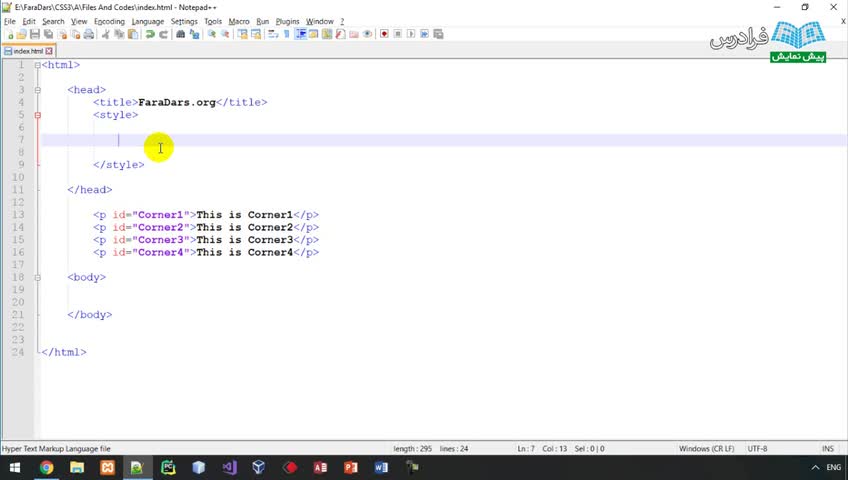Collapse the body fold marker on line 18
Viewport: 848px width, 480px height.
pos(37,277)
